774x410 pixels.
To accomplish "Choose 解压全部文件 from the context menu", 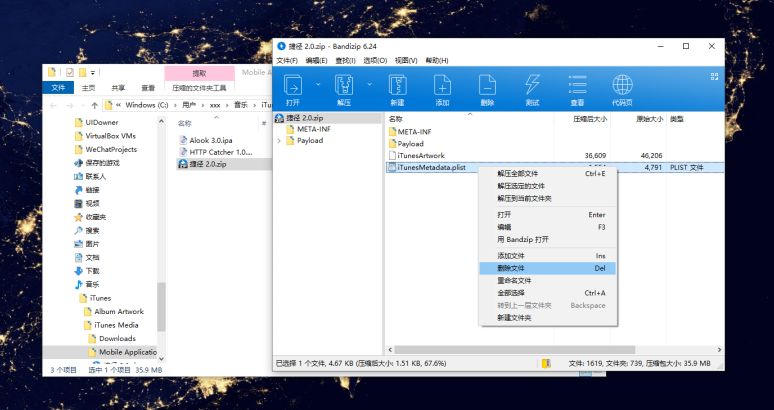I will tap(547, 174).
